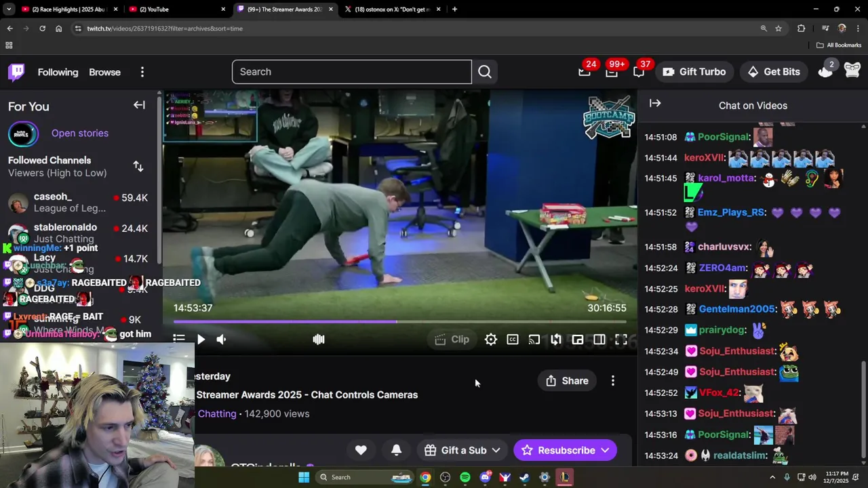This screenshot has width=868, height=488.
Task: Open player settings gear
Action: point(491,340)
